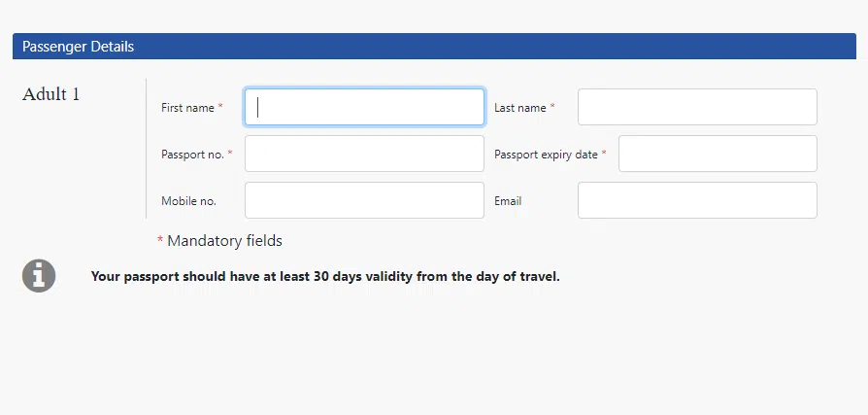
Task: Focus the First name input field
Action: (x=364, y=107)
